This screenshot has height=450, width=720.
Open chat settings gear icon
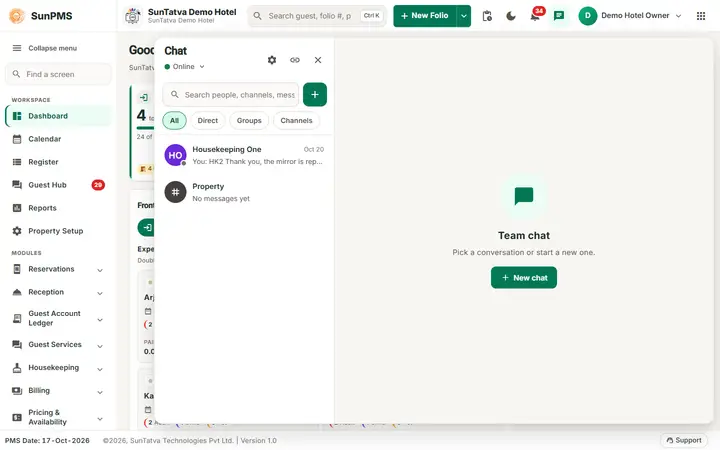click(272, 60)
